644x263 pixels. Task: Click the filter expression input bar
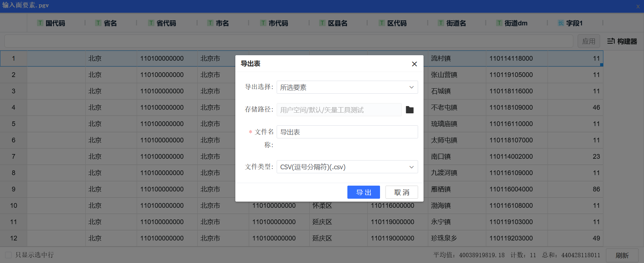[x=288, y=41]
